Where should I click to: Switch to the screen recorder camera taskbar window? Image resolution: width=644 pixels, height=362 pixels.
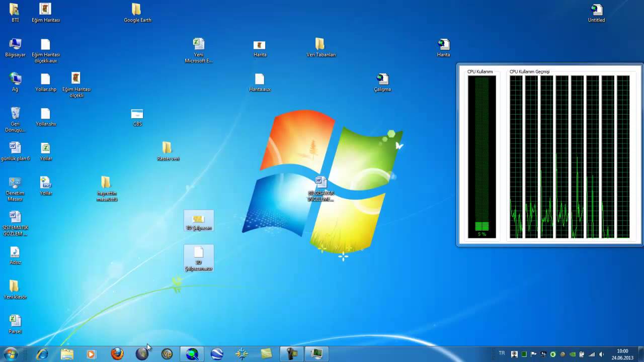tap(292, 354)
